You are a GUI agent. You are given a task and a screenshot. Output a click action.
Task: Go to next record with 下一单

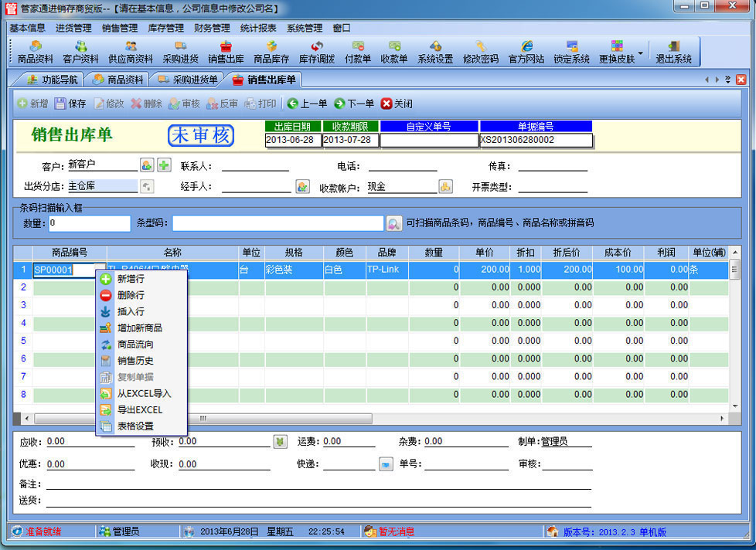point(354,104)
